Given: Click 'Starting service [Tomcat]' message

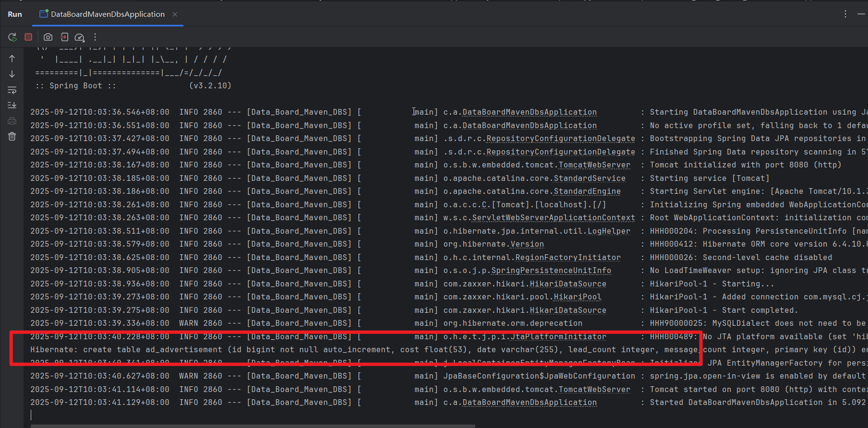Looking at the screenshot, I should (709, 178).
